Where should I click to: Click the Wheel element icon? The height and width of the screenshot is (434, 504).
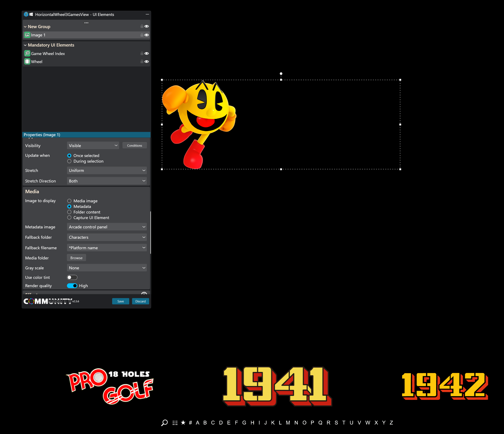(x=27, y=62)
